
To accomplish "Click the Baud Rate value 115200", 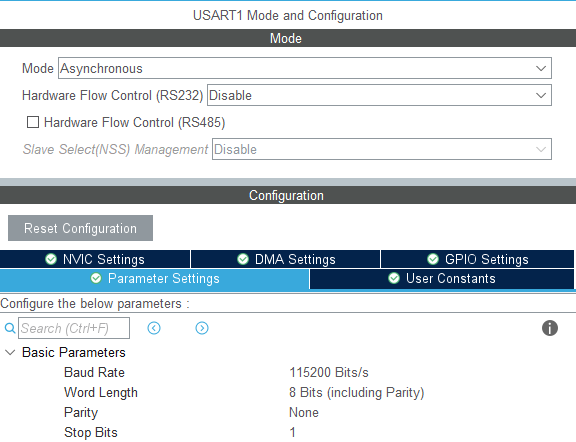I will point(329,373).
